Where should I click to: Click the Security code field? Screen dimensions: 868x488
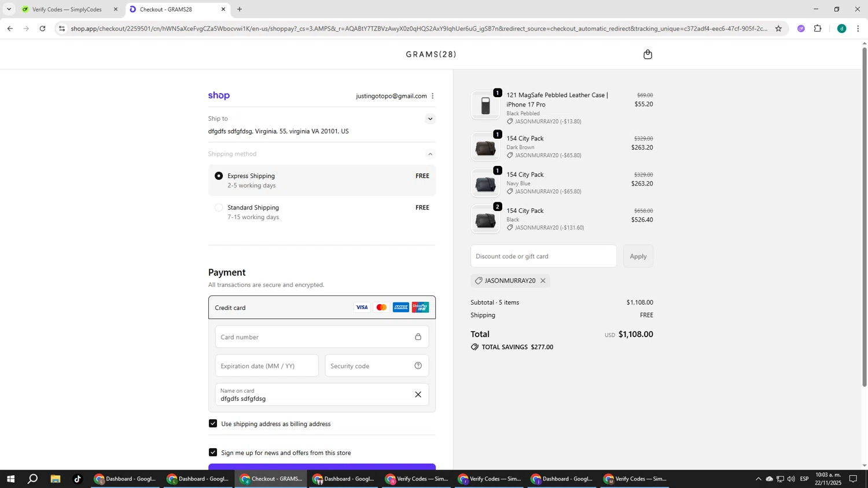point(377,366)
